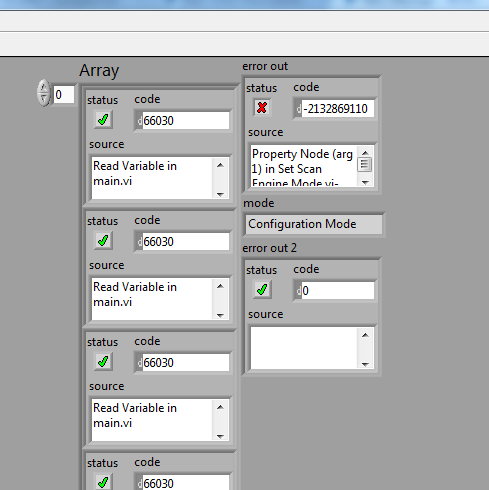Click the mode indicator 'Configuration Mode'
Viewport: 489px width, 490px height.
click(x=314, y=224)
